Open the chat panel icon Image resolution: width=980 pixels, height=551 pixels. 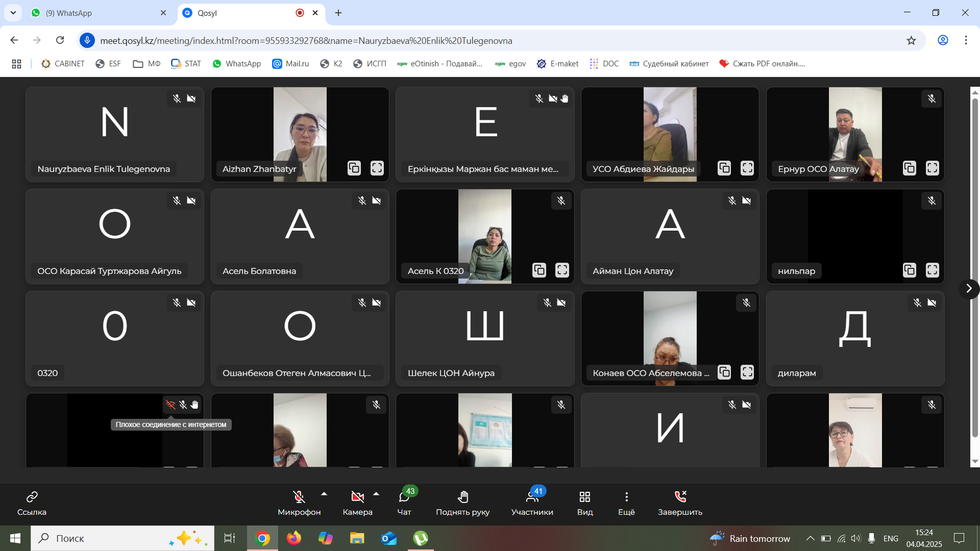click(x=404, y=497)
